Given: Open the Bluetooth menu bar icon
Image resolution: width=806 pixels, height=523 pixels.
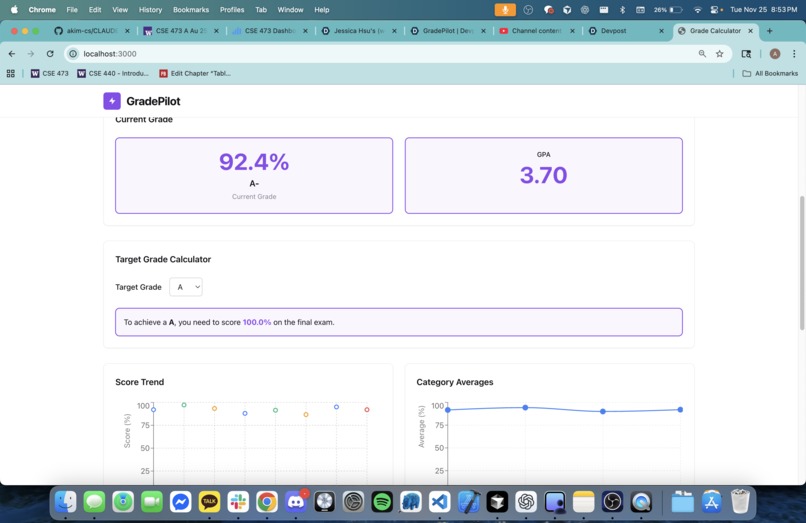Looking at the screenshot, I should pos(622,9).
